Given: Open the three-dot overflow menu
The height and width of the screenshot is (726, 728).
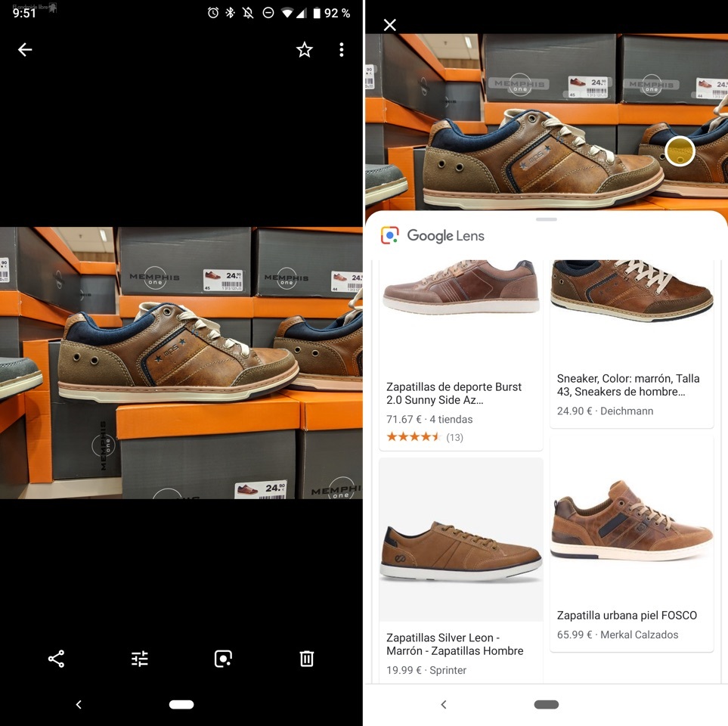Looking at the screenshot, I should tap(342, 50).
